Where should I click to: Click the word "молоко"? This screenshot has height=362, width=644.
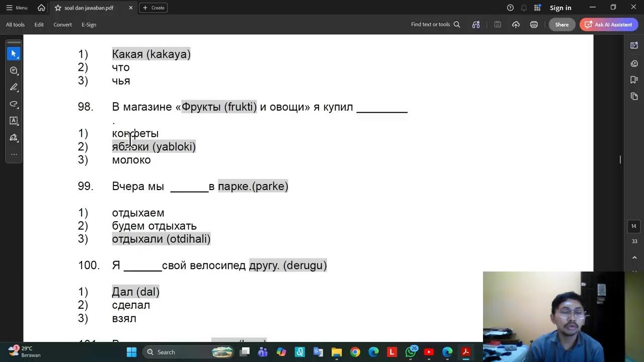coord(131,160)
